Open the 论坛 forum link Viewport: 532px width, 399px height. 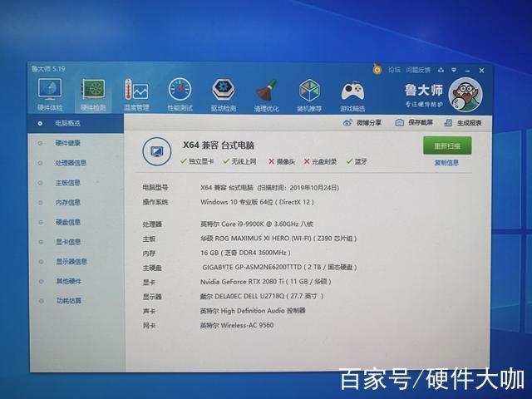[394, 70]
